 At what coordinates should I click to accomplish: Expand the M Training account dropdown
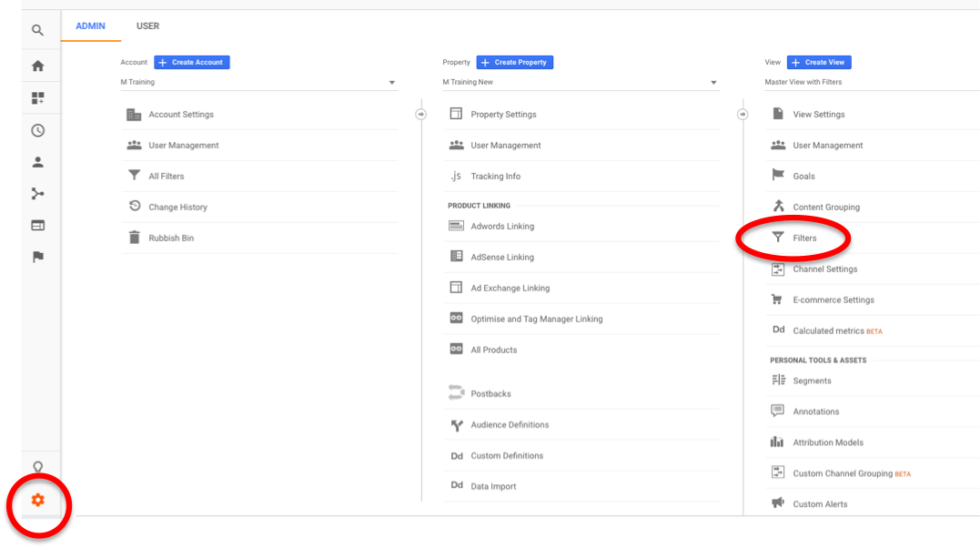coord(258,82)
